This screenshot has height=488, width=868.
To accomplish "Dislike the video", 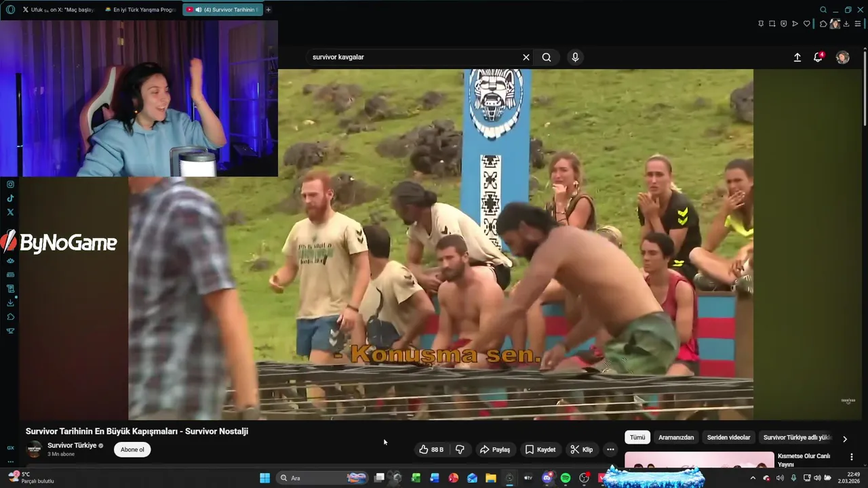I will [x=460, y=449].
